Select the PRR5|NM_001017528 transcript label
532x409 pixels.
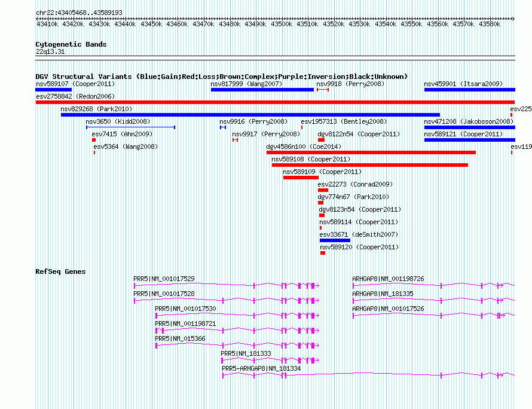[x=164, y=294]
